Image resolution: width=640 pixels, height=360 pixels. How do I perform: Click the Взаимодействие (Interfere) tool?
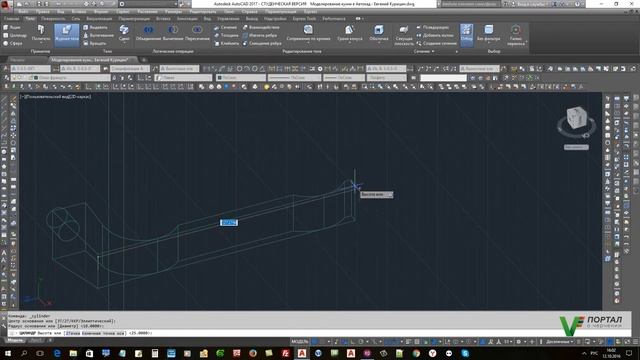click(x=261, y=28)
